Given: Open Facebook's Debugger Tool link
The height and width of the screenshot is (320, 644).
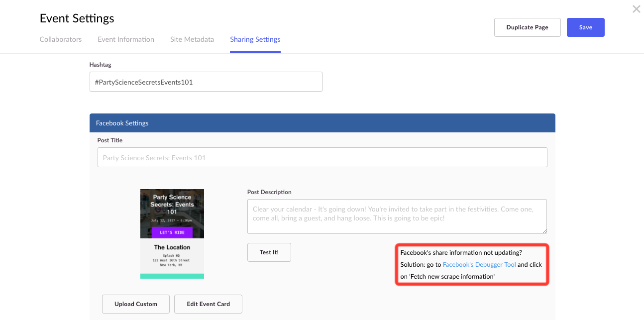Looking at the screenshot, I should coord(479,265).
